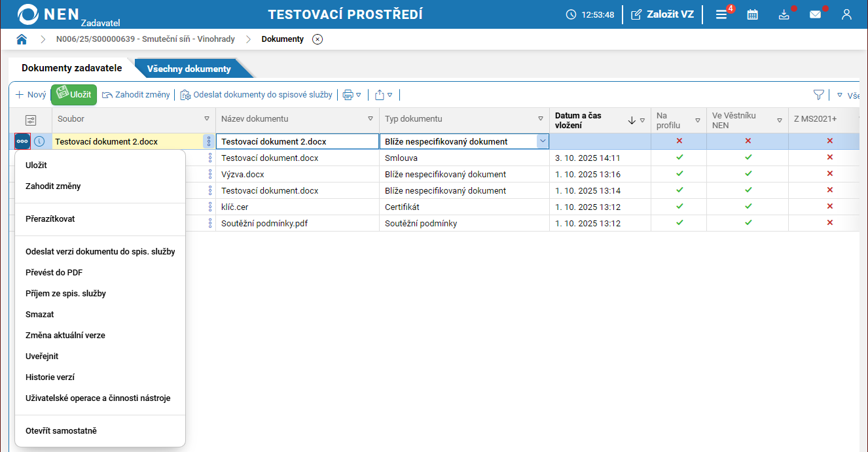The image size is (868, 452).
Task: Click the filter funnel icon
Action: point(818,95)
